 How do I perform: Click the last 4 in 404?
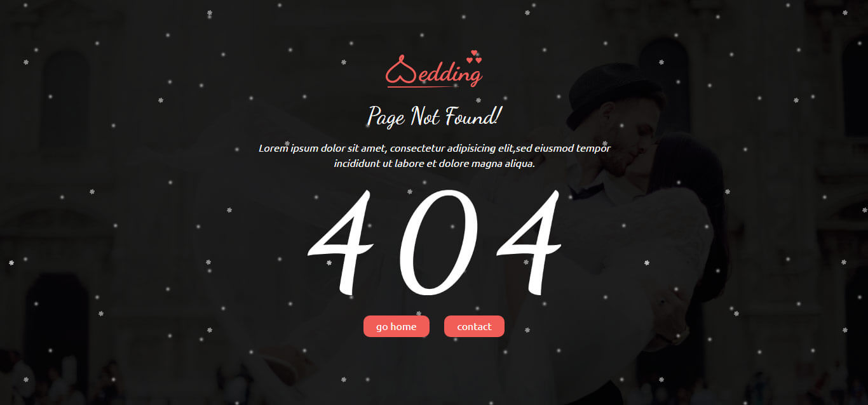tap(530, 242)
